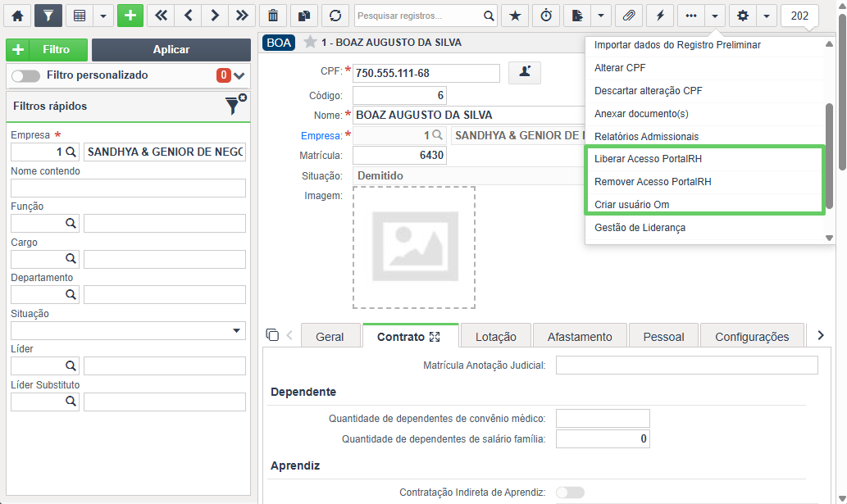The width and height of the screenshot is (847, 504).
Task: Open the Cargo lookup magnifier
Action: click(x=71, y=259)
